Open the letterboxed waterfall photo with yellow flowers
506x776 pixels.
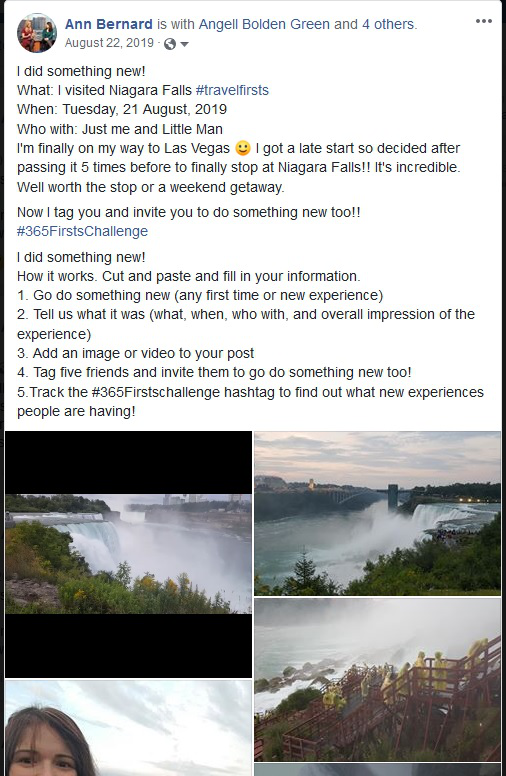click(128, 554)
